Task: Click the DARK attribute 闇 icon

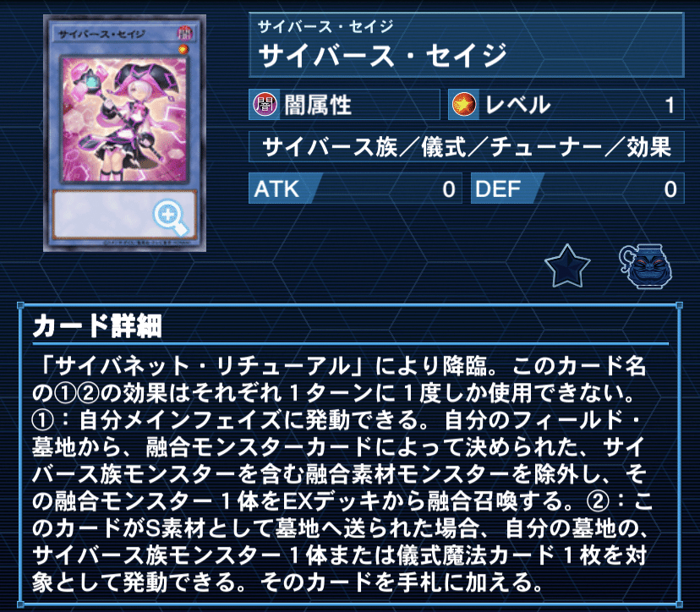Action: pos(265,105)
